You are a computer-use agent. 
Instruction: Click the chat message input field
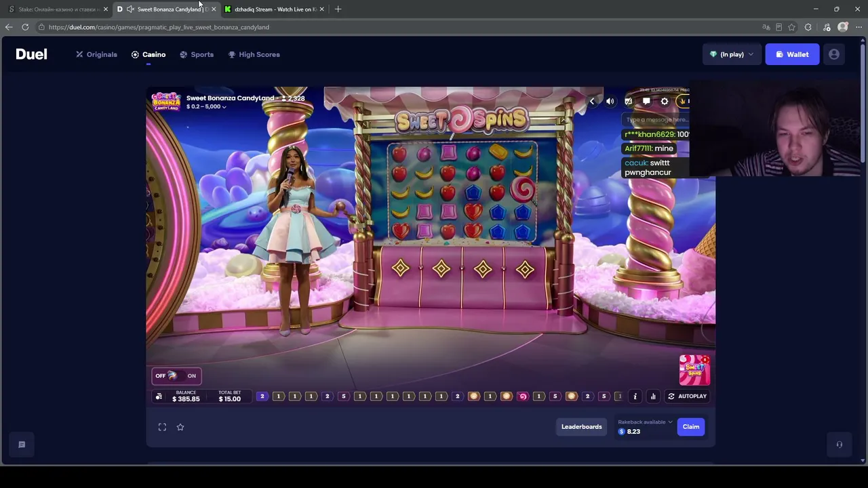[x=656, y=120]
